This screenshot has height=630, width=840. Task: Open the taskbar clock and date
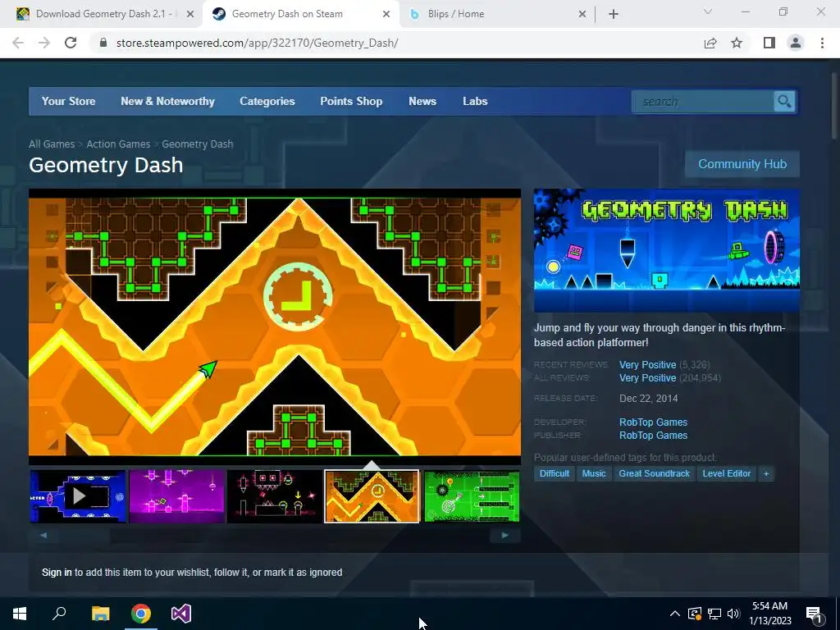pos(769,614)
